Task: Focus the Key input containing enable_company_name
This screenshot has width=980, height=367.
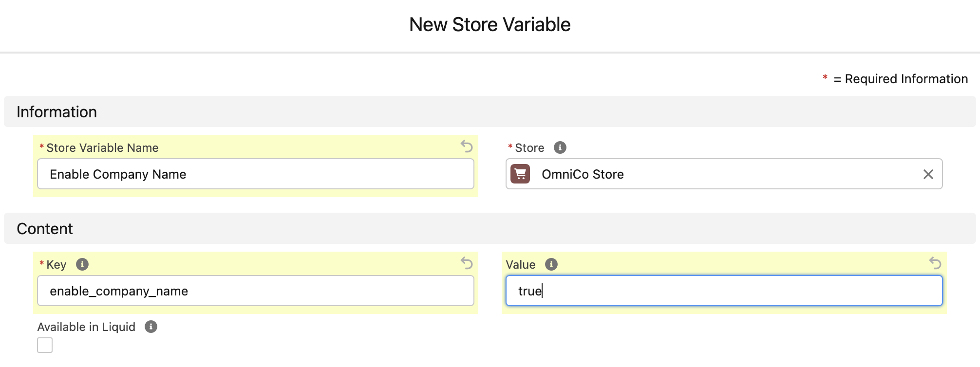Action: (255, 291)
